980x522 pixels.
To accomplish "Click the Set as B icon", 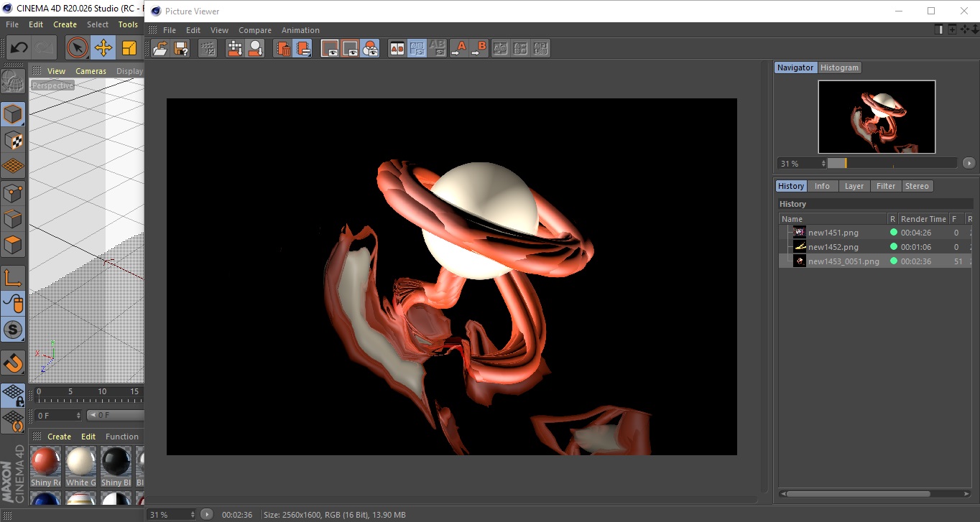I will point(479,48).
